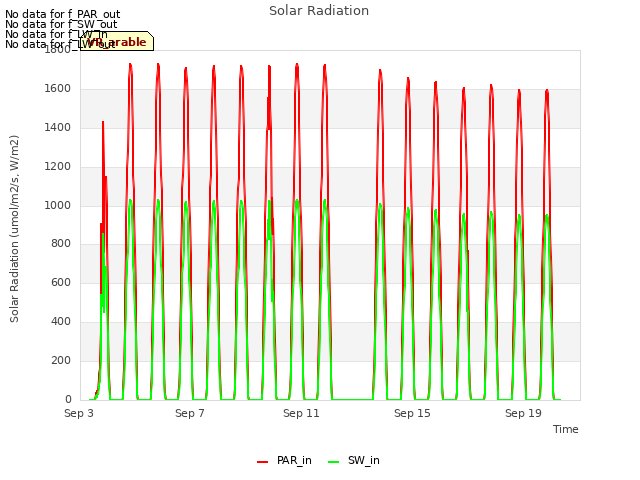Click the 600 y-axis tick label
Viewport: 640px width, 480px height.
click(61, 283)
